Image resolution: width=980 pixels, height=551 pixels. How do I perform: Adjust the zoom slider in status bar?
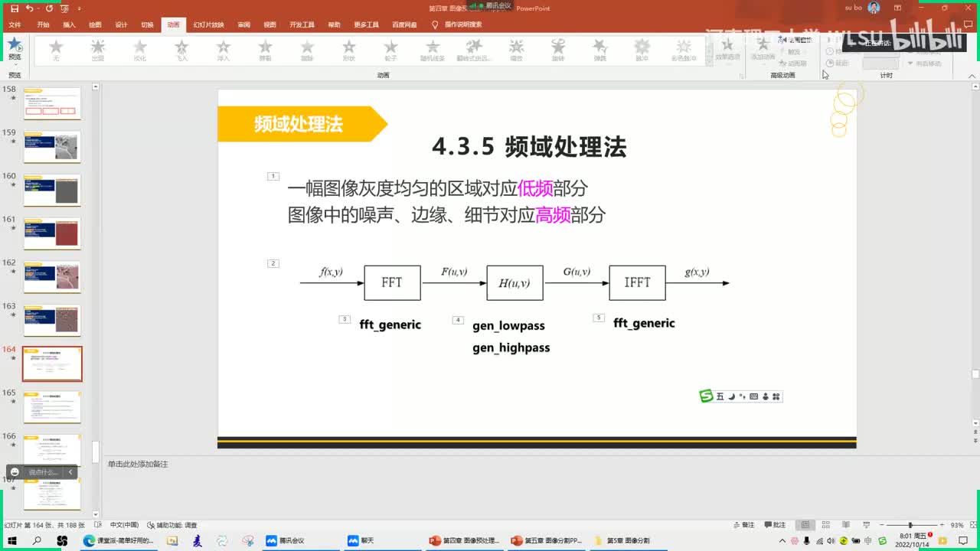click(910, 525)
